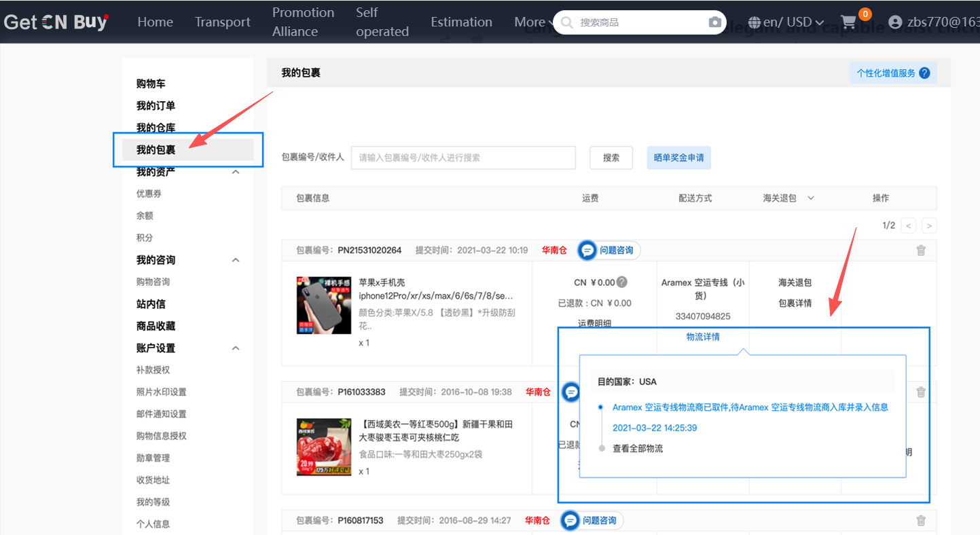Click the camera image search icon
980x535 pixels.
coord(714,22)
